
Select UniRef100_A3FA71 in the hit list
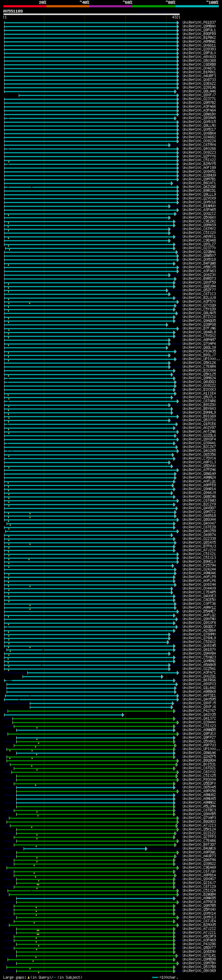pos(199,673)
